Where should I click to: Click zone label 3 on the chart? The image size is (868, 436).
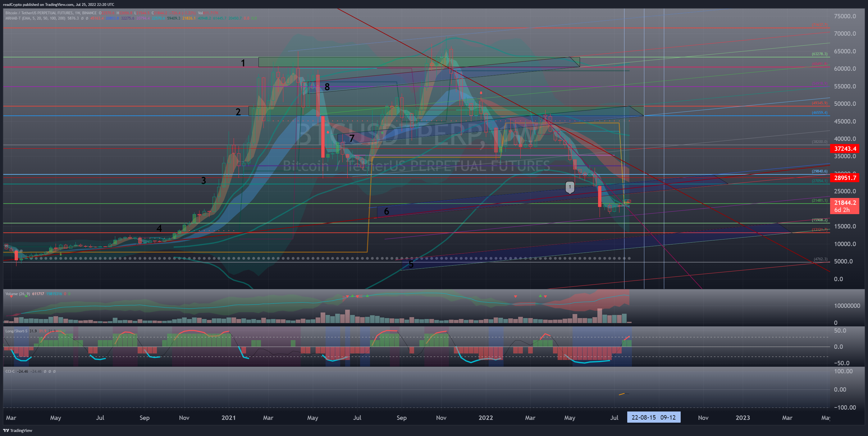click(x=203, y=181)
